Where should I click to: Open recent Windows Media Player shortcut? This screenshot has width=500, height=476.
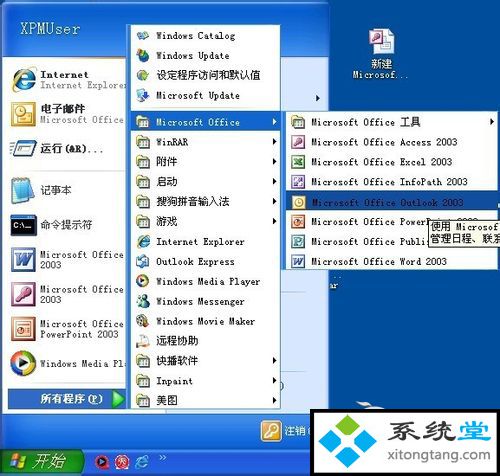(67, 363)
